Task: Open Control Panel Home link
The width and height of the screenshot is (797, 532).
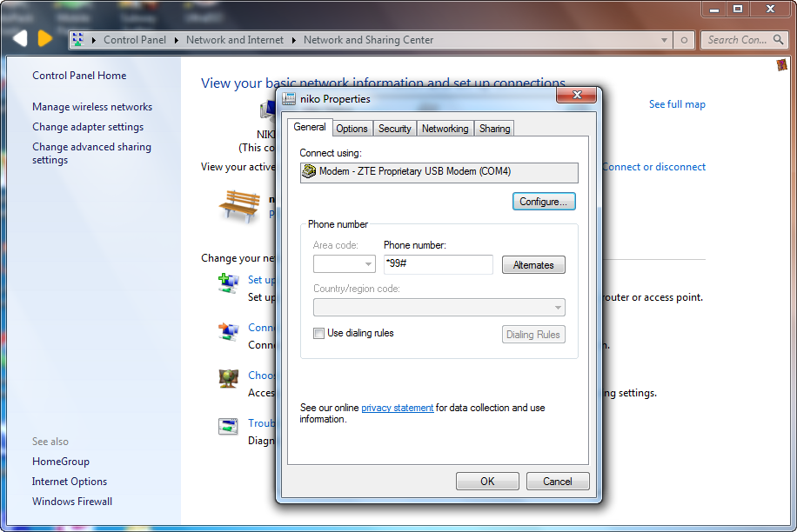Action: pyautogui.click(x=79, y=76)
